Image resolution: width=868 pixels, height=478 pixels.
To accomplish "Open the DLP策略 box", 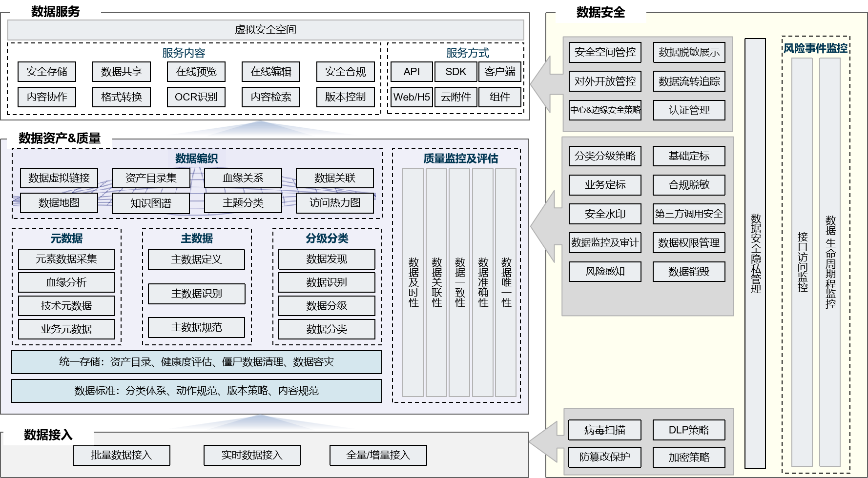I will click(689, 430).
